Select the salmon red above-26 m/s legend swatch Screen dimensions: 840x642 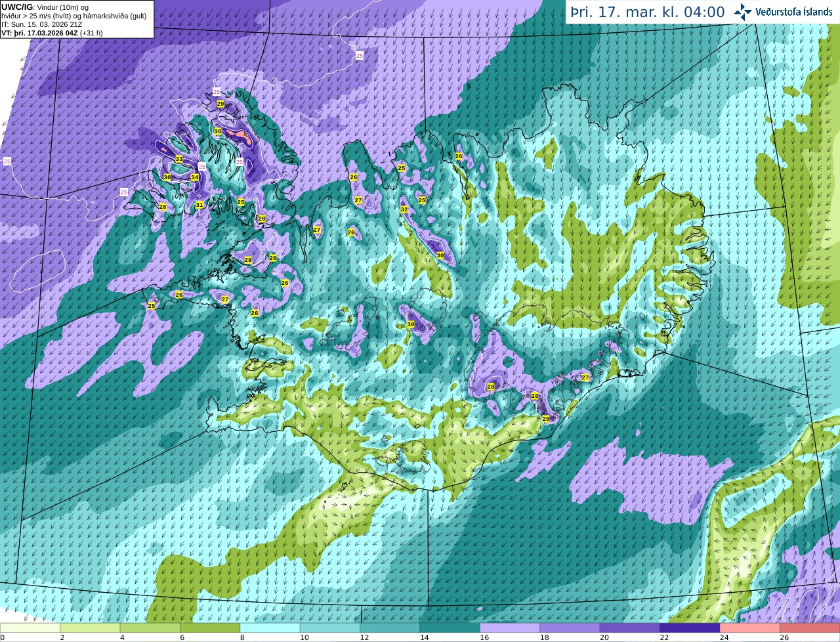pyautogui.click(x=810, y=628)
